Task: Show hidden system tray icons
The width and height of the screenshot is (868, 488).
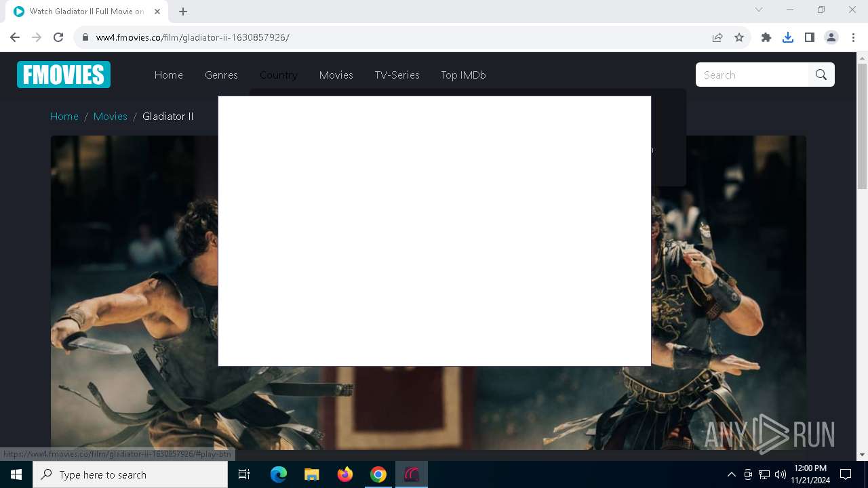Action: click(x=731, y=474)
